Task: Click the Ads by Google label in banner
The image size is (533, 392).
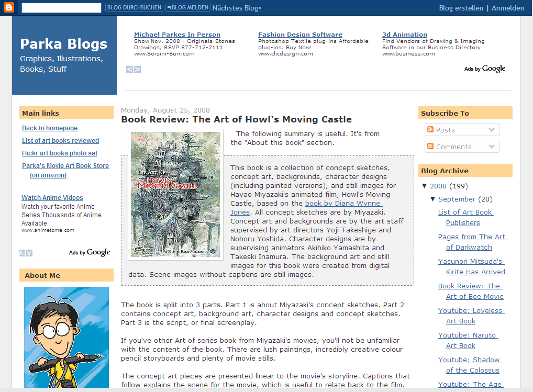Action: pyautogui.click(x=485, y=69)
